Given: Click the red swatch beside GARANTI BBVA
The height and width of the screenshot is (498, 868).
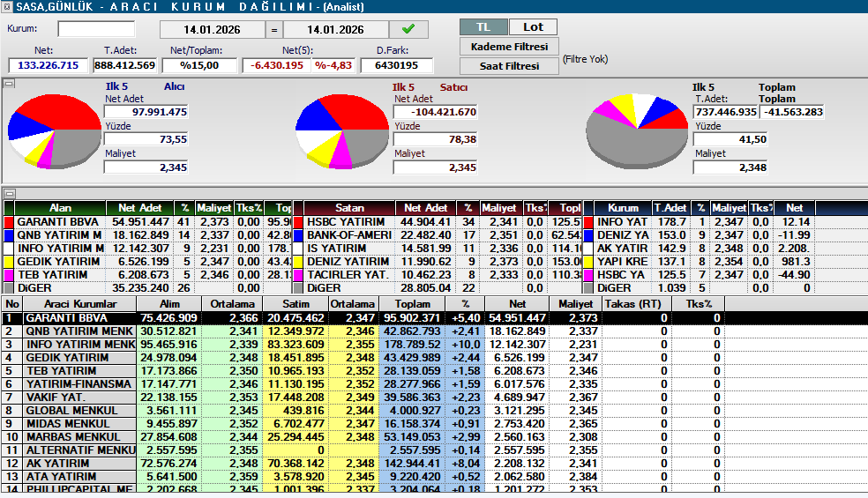Looking at the screenshot, I should [x=10, y=222].
